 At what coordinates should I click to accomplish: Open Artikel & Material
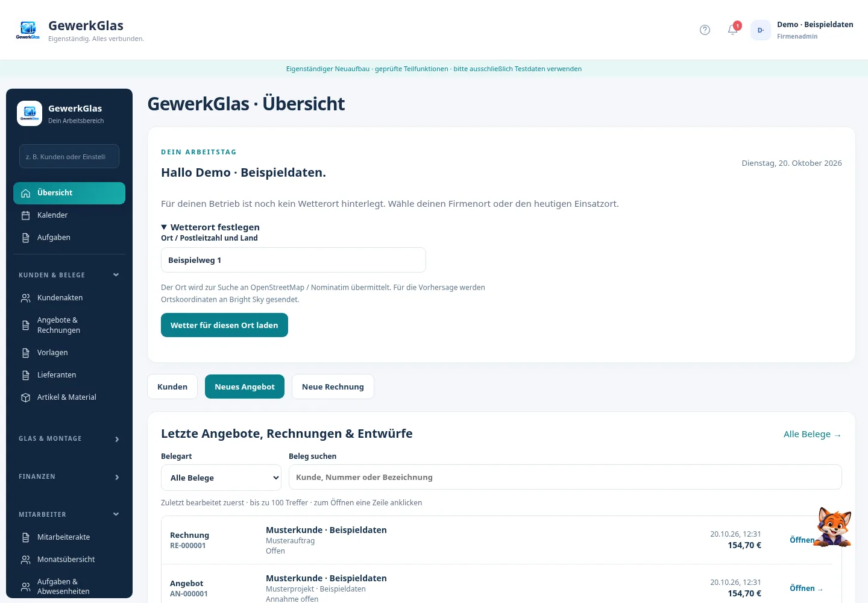[69, 397]
